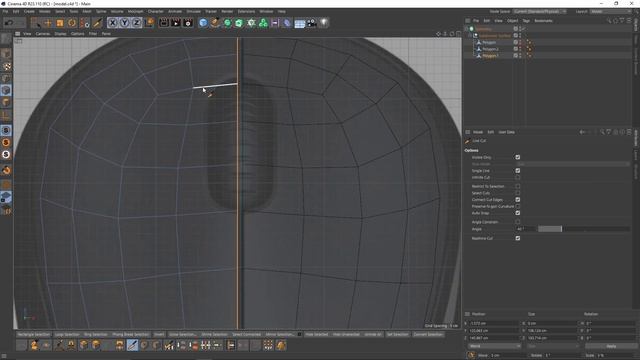Collapse the Symmetry object tree

[x=467, y=29]
